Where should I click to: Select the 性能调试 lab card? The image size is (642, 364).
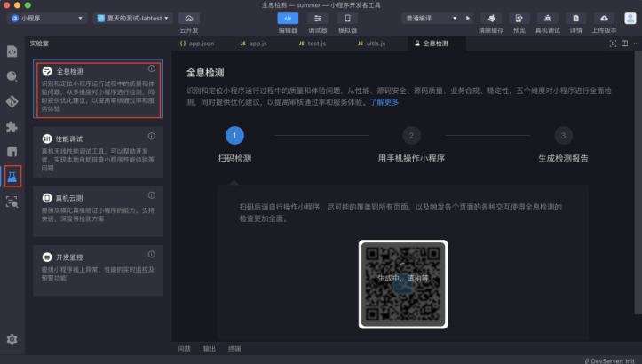pos(99,152)
